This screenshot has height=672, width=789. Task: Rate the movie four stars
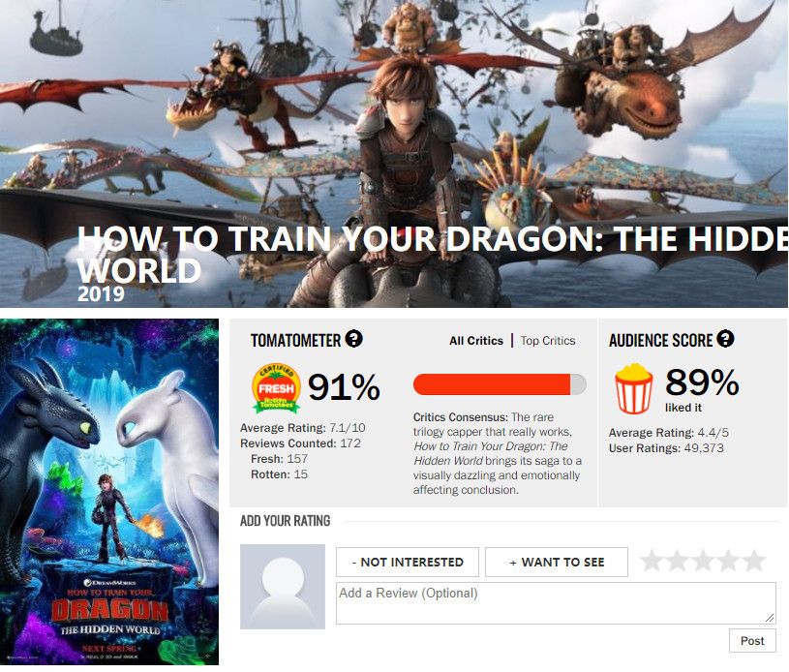point(729,561)
